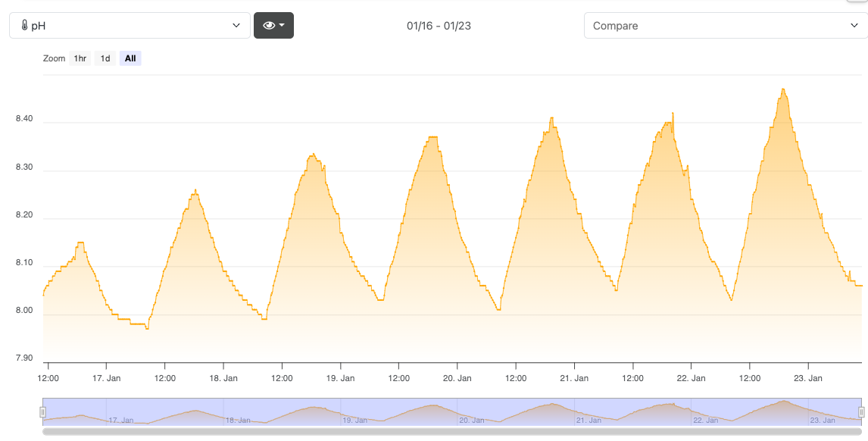Click the 8.30 y-axis label
This screenshot has height=441, width=868.
coord(24,167)
